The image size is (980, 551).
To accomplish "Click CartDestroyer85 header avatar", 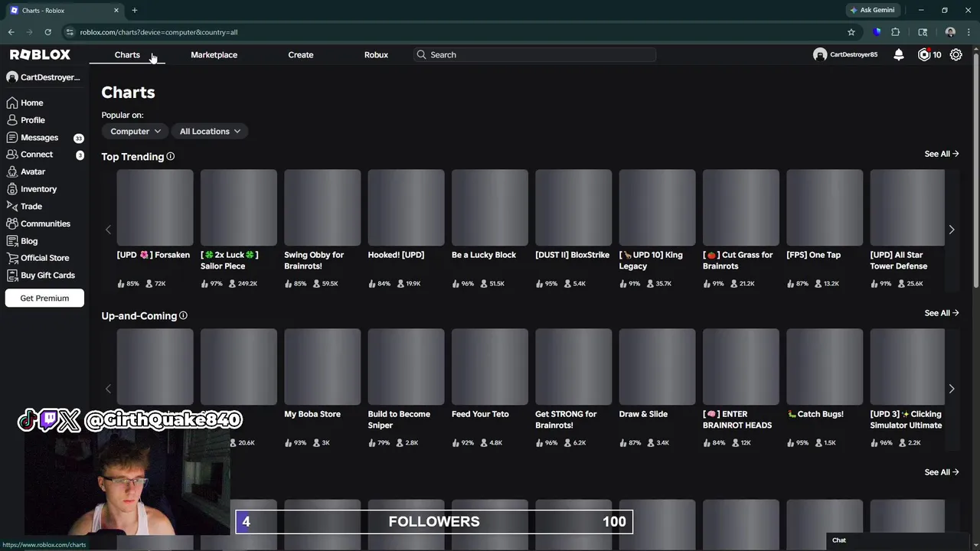I will coord(820,54).
